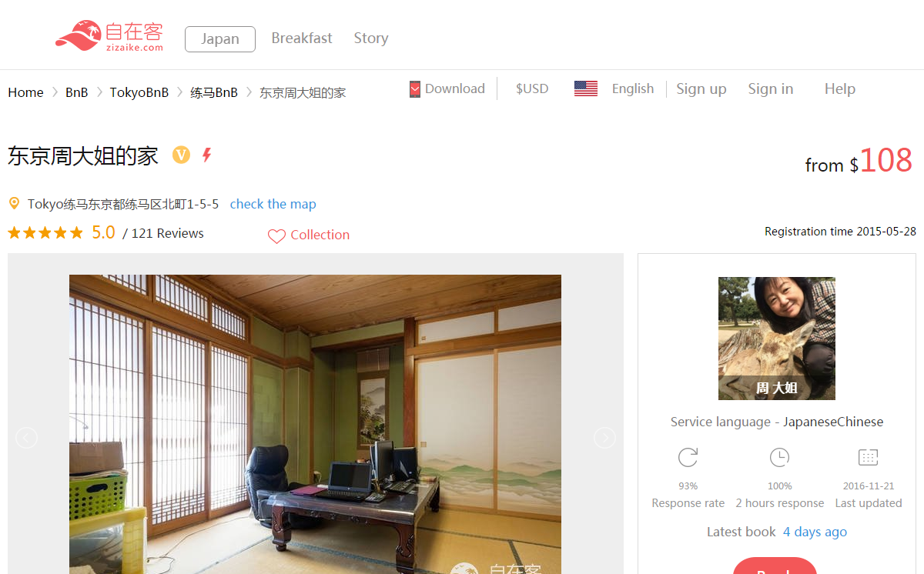Open the English language selector

tap(633, 88)
